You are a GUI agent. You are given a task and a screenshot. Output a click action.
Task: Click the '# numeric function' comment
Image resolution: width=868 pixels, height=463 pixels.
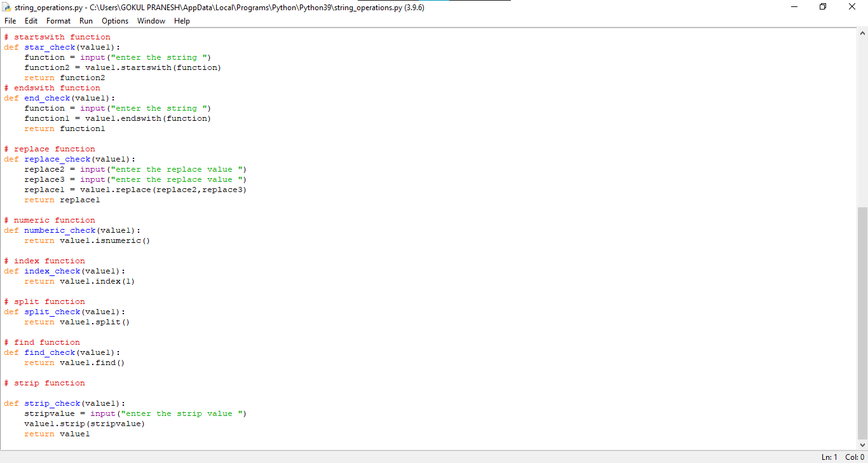click(x=50, y=220)
